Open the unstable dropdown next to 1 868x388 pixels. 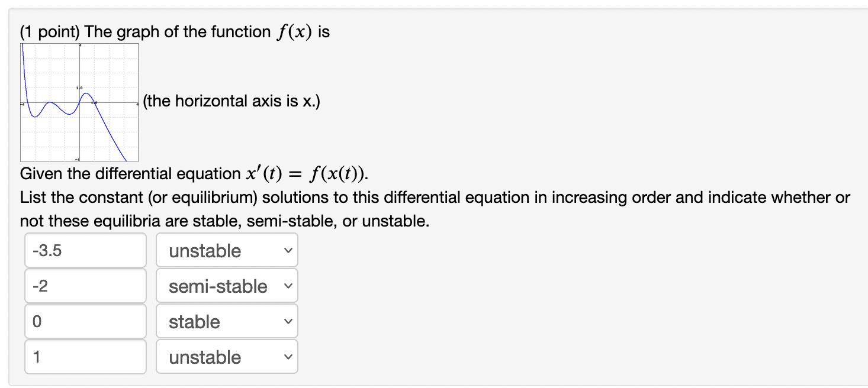tap(227, 357)
